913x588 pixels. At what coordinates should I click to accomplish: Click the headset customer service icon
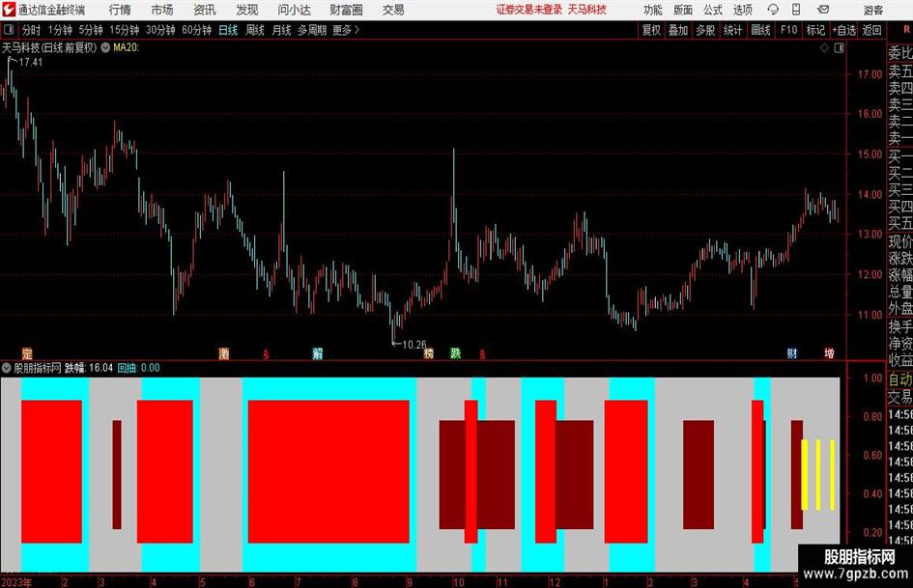click(773, 10)
